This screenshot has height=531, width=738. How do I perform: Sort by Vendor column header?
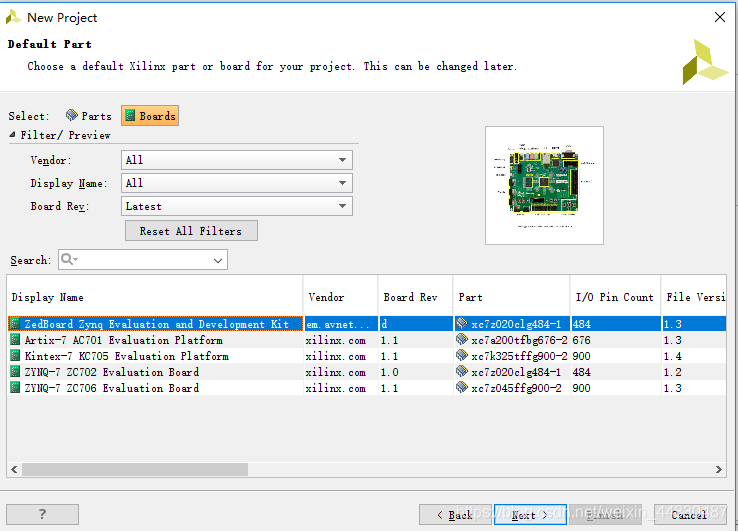click(341, 297)
